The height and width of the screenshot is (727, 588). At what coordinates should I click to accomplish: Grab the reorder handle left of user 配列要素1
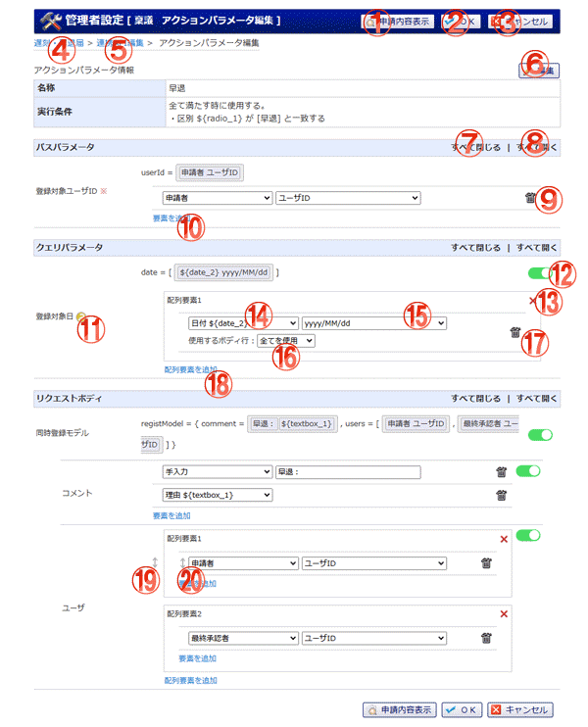(x=155, y=562)
